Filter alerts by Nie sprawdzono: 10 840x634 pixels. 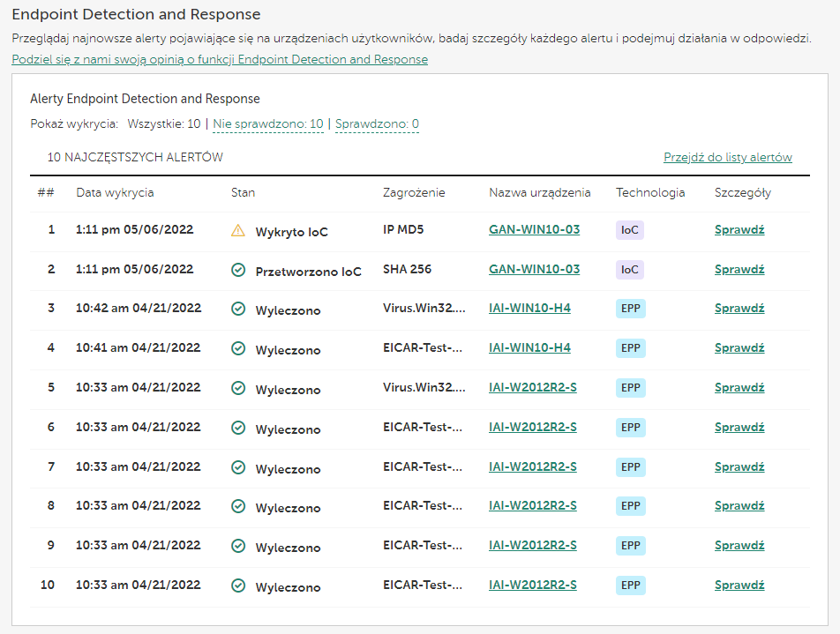[268, 124]
